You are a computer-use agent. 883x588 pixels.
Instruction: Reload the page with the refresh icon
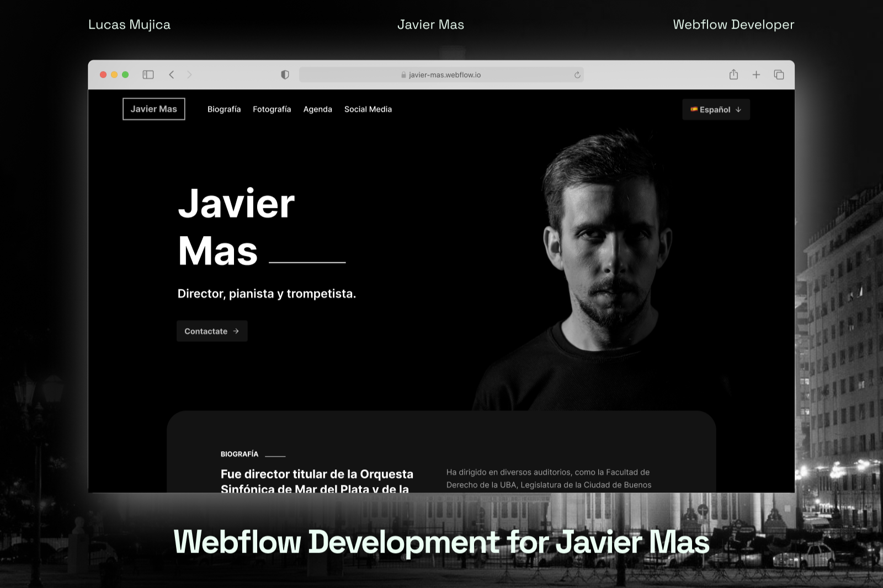(x=577, y=75)
